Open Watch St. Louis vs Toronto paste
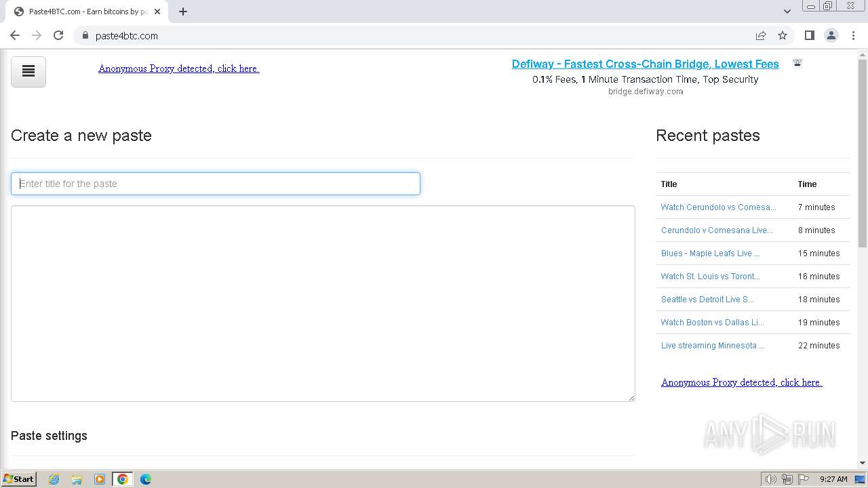 (x=710, y=277)
